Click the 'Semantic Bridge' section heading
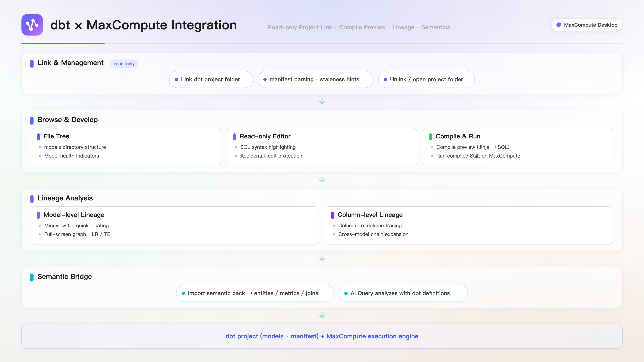Screen dimensions: 644x362 65,277
